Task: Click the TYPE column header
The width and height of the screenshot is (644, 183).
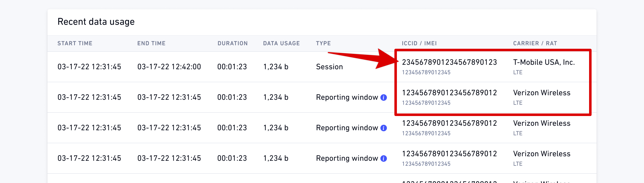Action: pos(323,43)
